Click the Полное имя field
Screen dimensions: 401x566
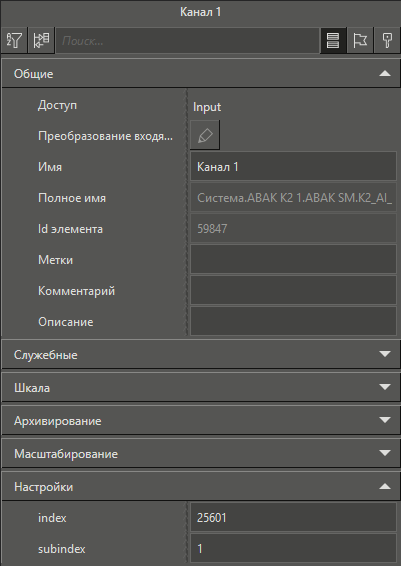[x=293, y=197]
